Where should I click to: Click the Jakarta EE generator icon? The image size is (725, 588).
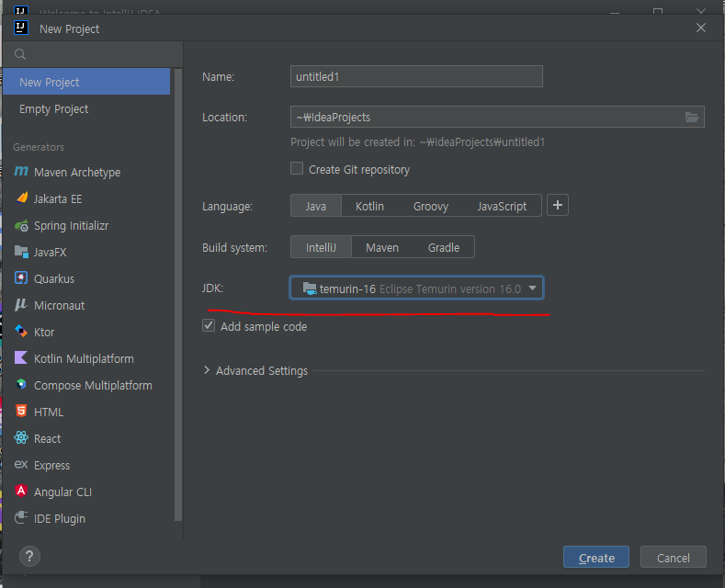(22, 198)
